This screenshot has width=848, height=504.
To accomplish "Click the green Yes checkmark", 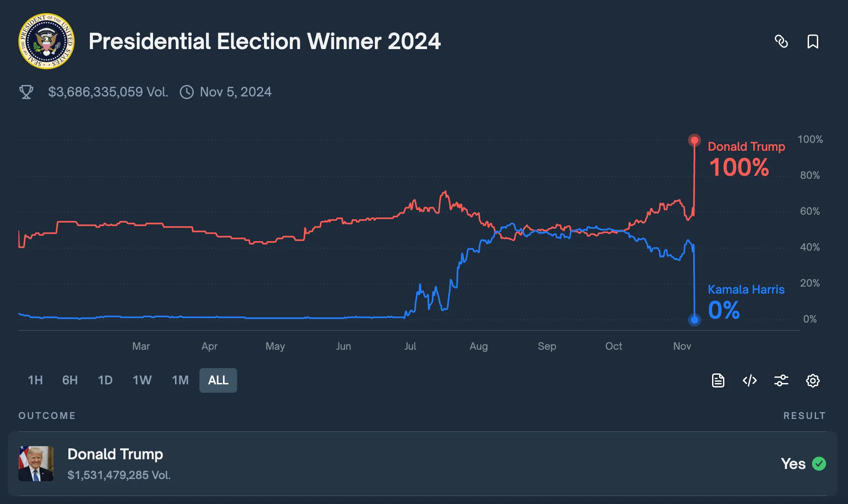I will click(819, 464).
